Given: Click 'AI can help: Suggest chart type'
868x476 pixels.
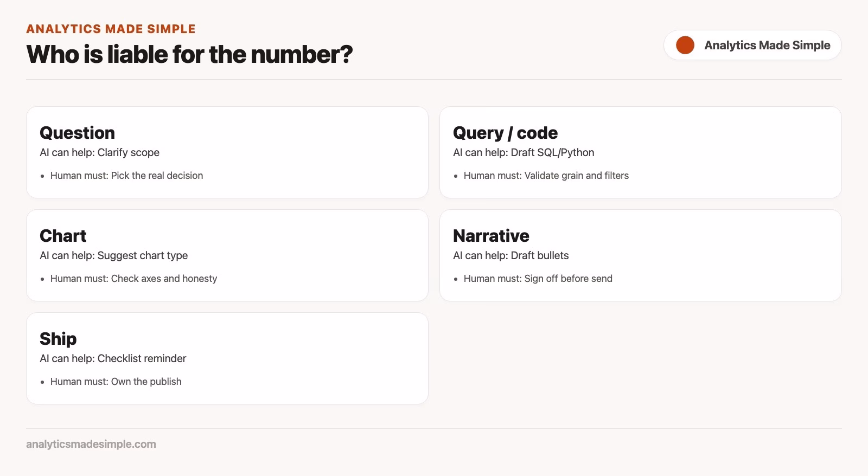Looking at the screenshot, I should 113,255.
